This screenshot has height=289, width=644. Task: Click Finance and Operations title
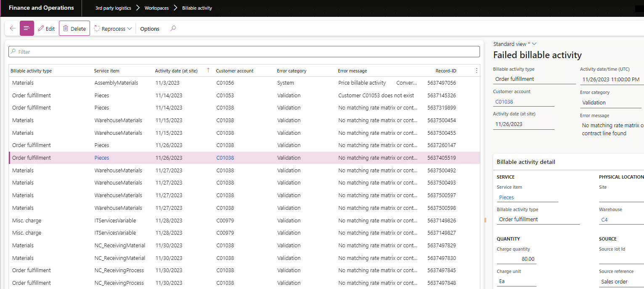(41, 8)
